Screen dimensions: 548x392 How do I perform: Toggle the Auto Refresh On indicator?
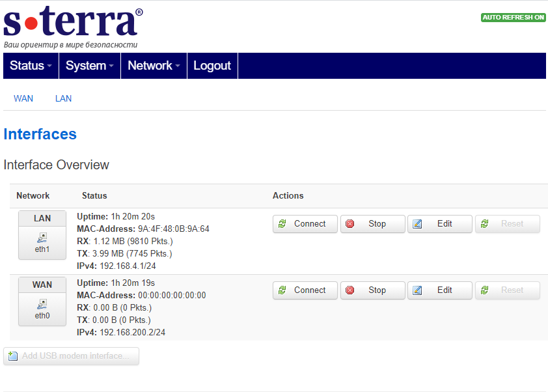(x=513, y=17)
